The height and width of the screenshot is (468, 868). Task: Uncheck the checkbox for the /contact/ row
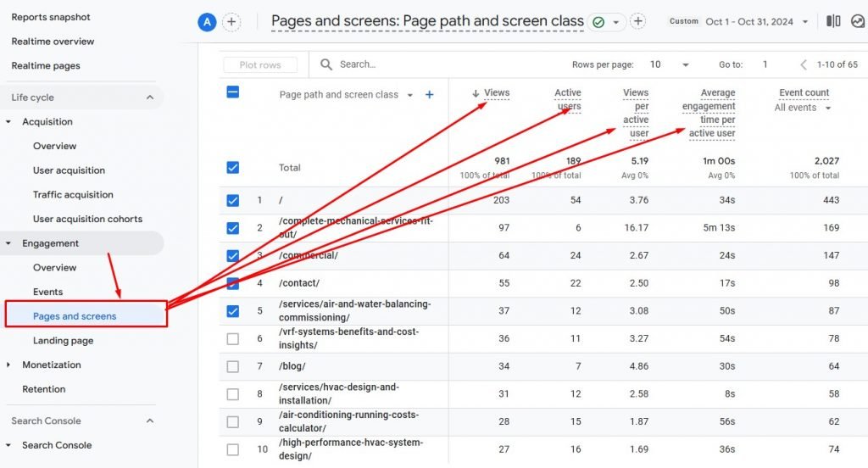[x=233, y=283]
